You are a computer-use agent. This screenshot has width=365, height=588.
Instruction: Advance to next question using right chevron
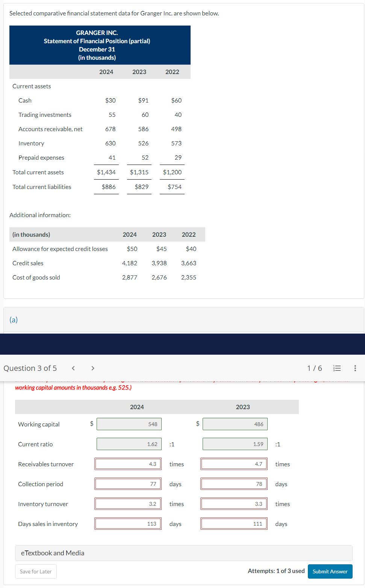tap(92, 368)
